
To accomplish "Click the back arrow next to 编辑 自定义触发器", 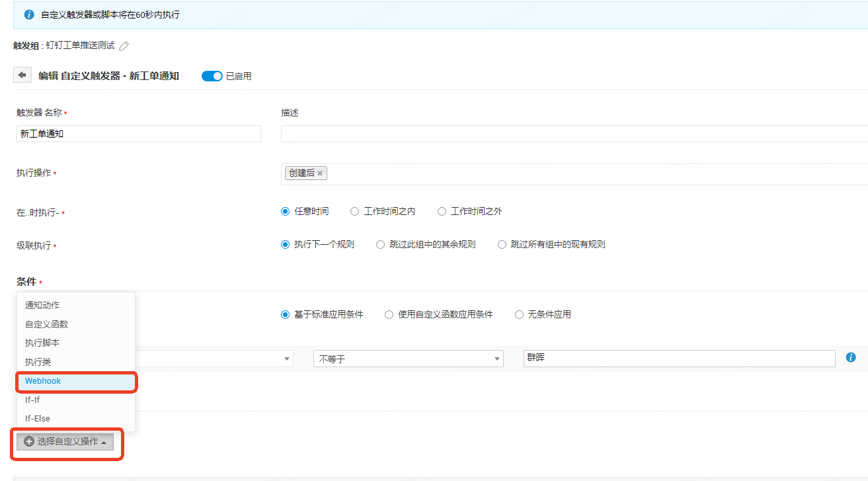I will (x=22, y=75).
